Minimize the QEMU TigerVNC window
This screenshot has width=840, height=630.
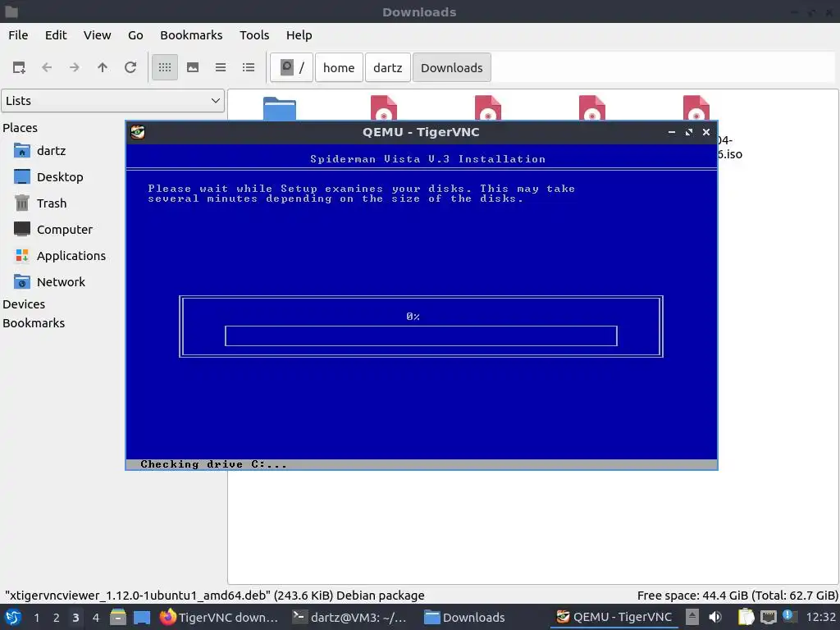(x=672, y=132)
